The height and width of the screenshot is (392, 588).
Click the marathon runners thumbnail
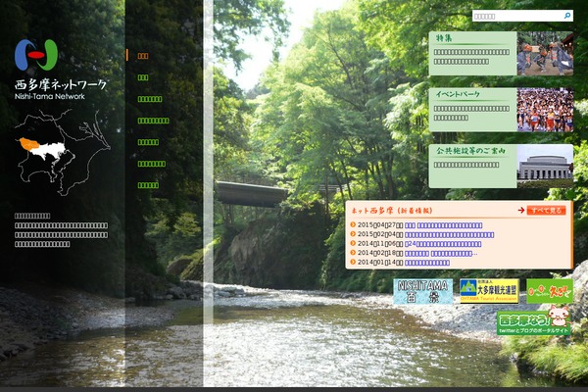(545, 110)
